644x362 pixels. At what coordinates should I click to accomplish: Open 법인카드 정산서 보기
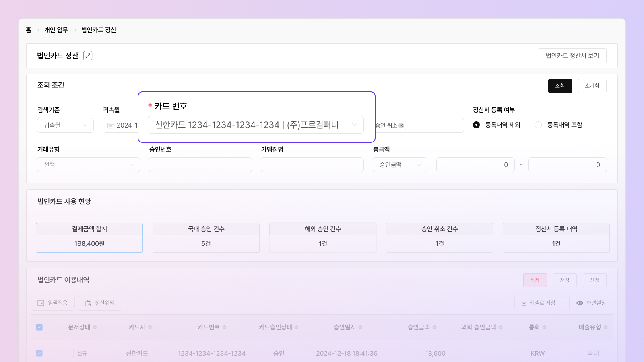(x=572, y=56)
